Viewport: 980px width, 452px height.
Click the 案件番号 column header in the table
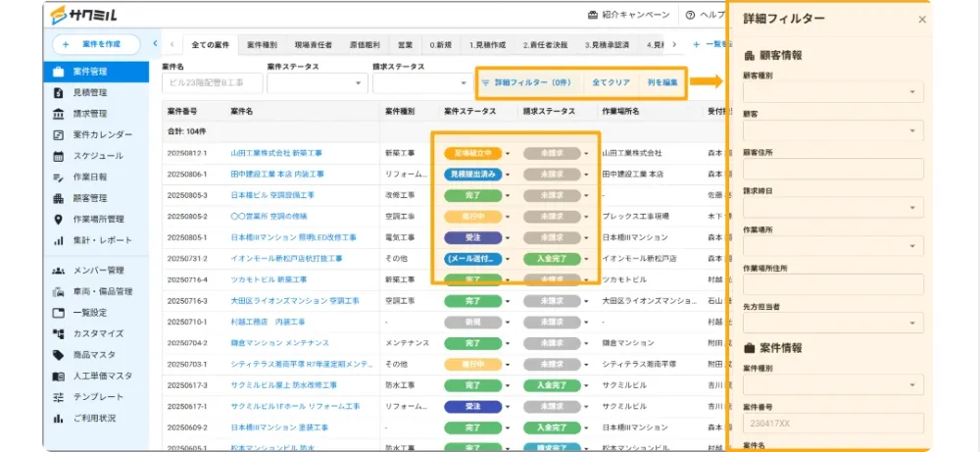[x=182, y=111]
